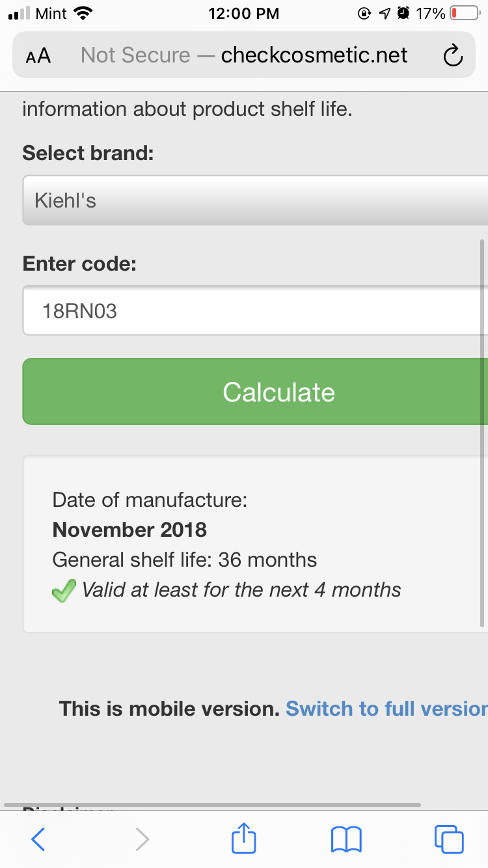Tap the forward navigation arrow
The width and height of the screenshot is (488, 868).
[141, 839]
